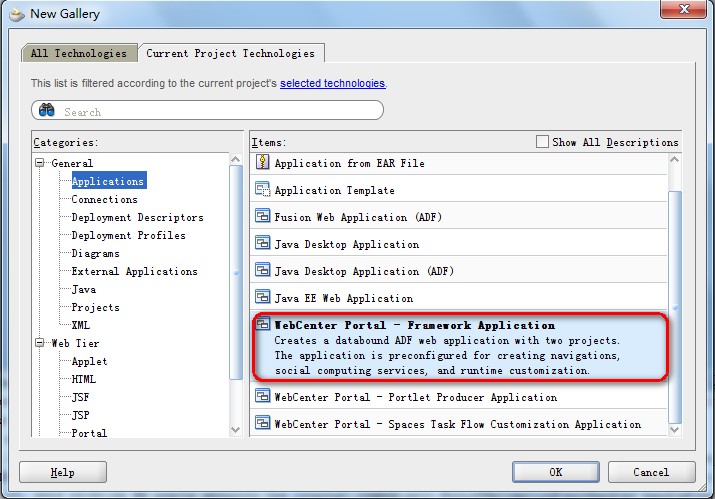This screenshot has width=715, height=499.
Task: Click the Application Template icon
Action: point(262,189)
